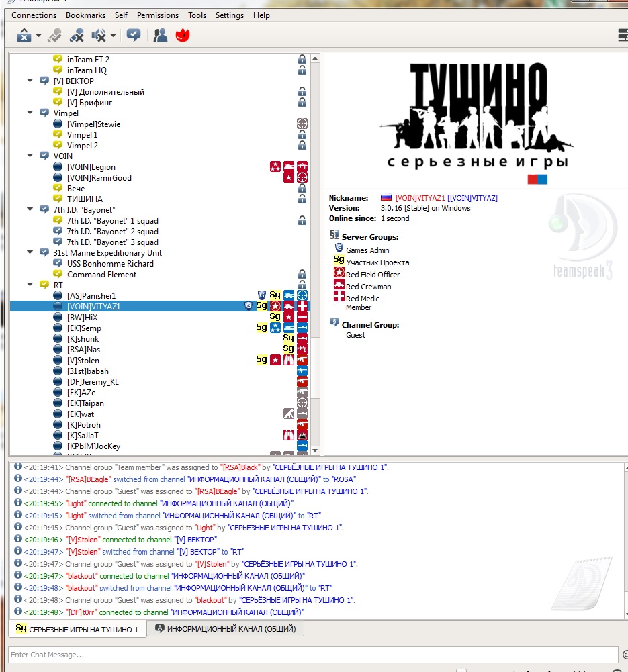Screen dimensions: 628x672
Task: Collapse the Vimpel channel
Action: coord(30,113)
